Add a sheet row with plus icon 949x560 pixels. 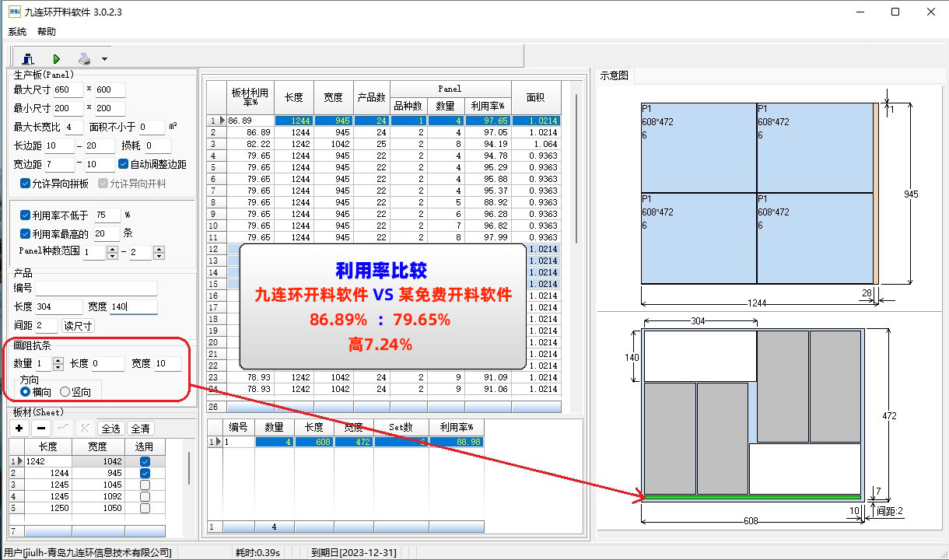click(x=19, y=429)
